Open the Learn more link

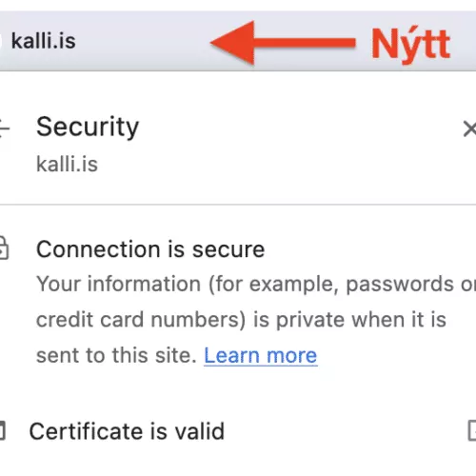pos(261,355)
